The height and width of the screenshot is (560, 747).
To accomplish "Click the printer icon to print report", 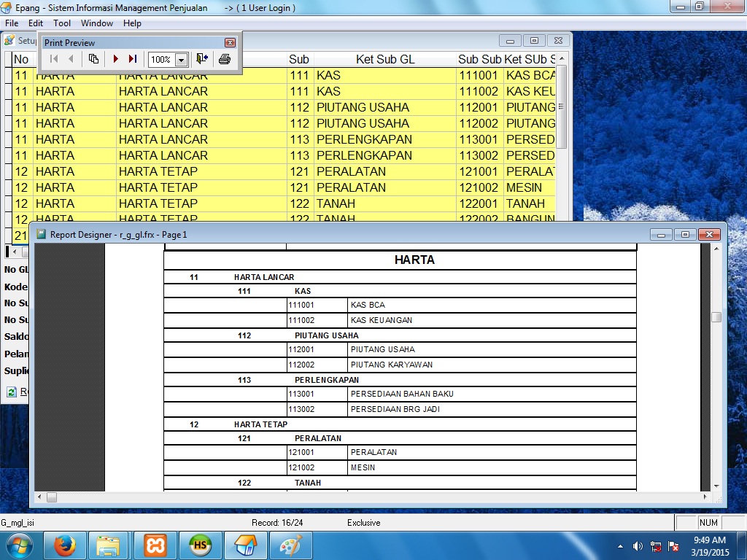I will pyautogui.click(x=225, y=59).
